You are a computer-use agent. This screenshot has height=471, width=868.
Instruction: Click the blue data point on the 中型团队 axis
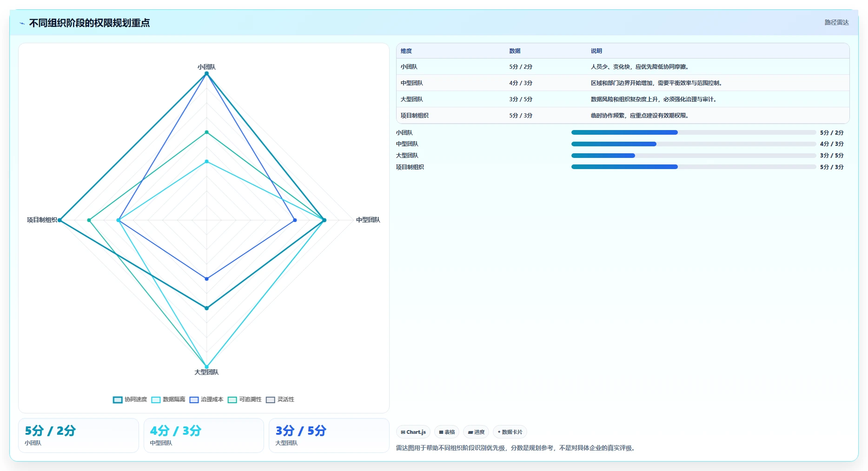pos(295,220)
